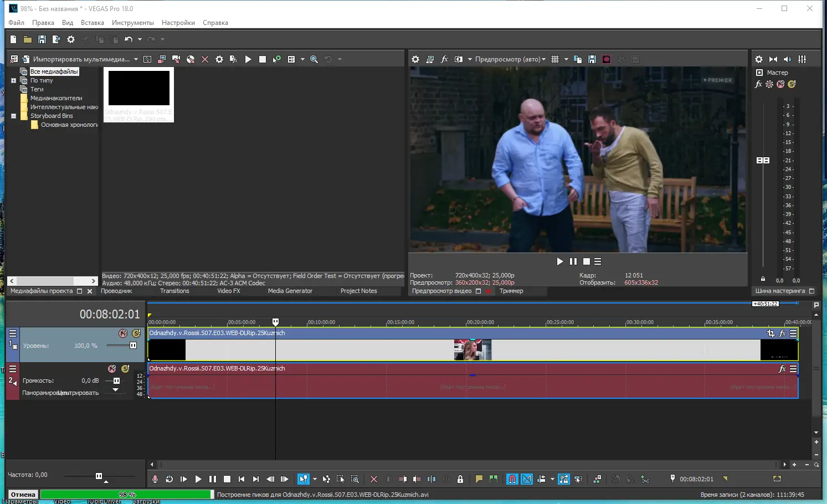The width and height of the screenshot is (827, 504).
Task: Open the 'Вставка' menu
Action: [x=92, y=23]
